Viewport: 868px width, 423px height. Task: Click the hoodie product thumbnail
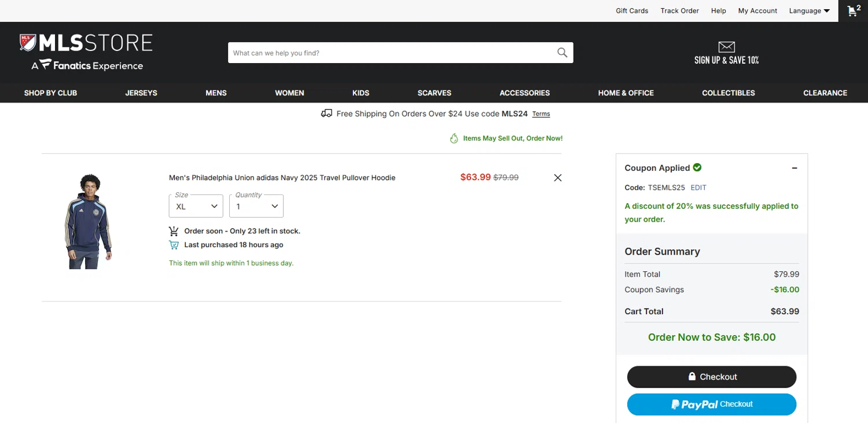88,221
